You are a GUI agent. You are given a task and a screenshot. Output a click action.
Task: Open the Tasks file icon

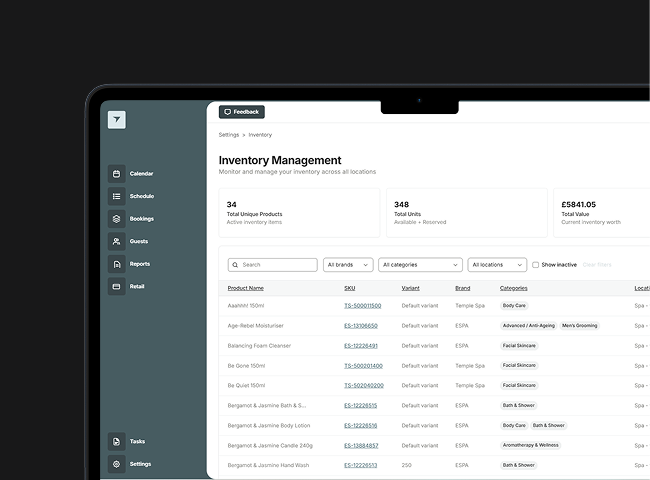coord(116,441)
